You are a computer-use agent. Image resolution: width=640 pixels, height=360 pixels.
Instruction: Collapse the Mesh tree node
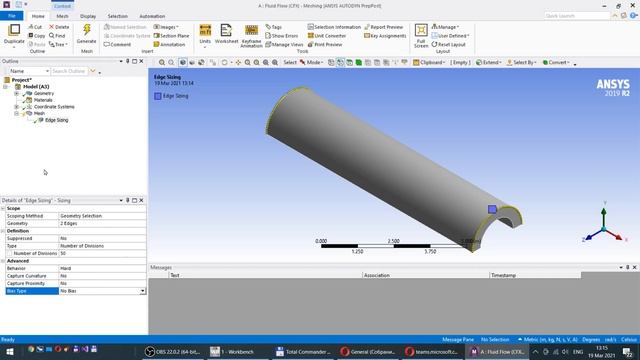point(16,113)
